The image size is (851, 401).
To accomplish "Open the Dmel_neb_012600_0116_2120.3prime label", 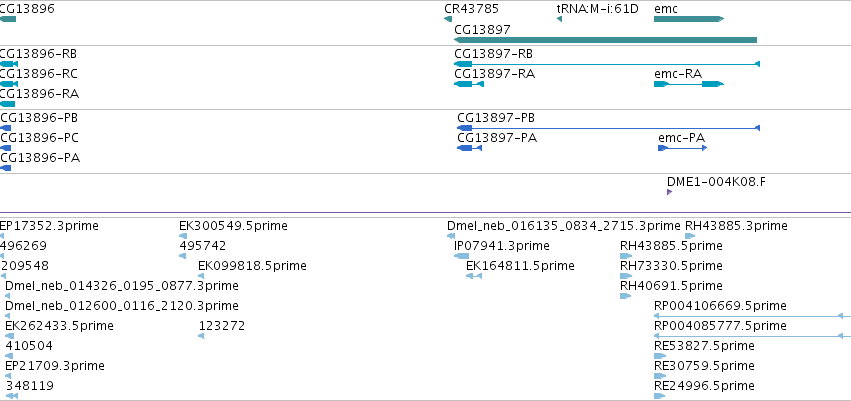I will coord(122,306).
